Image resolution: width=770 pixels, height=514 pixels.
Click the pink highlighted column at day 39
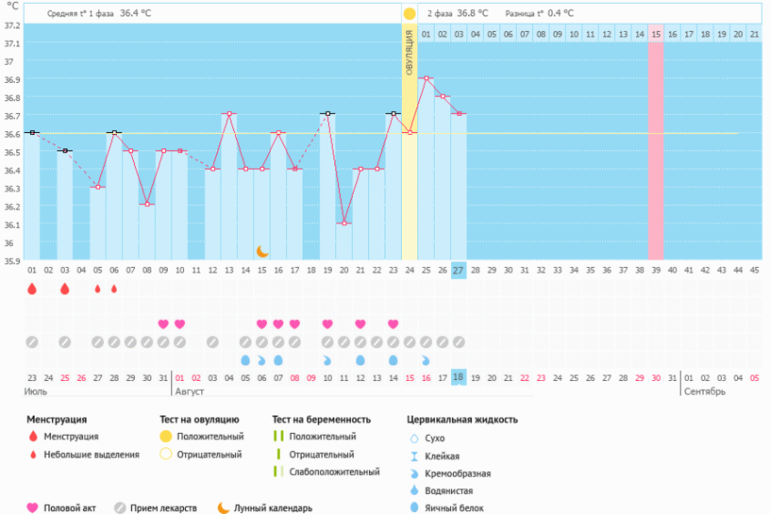pos(656,150)
